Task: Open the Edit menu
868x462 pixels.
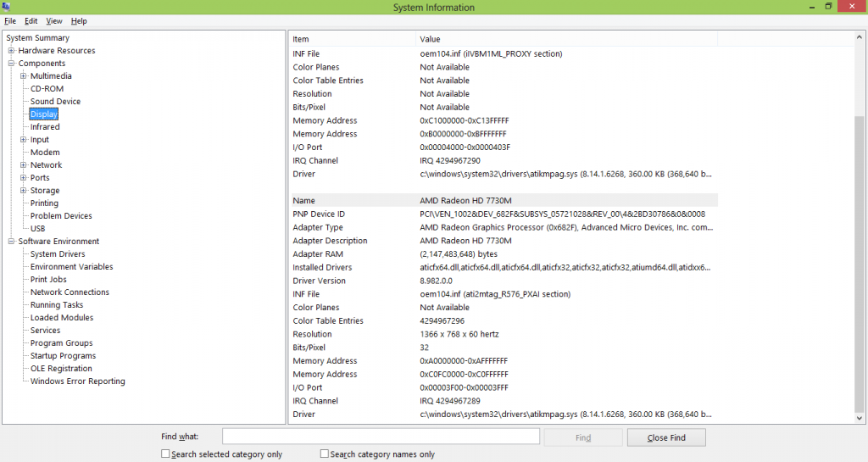Action: click(31, 21)
